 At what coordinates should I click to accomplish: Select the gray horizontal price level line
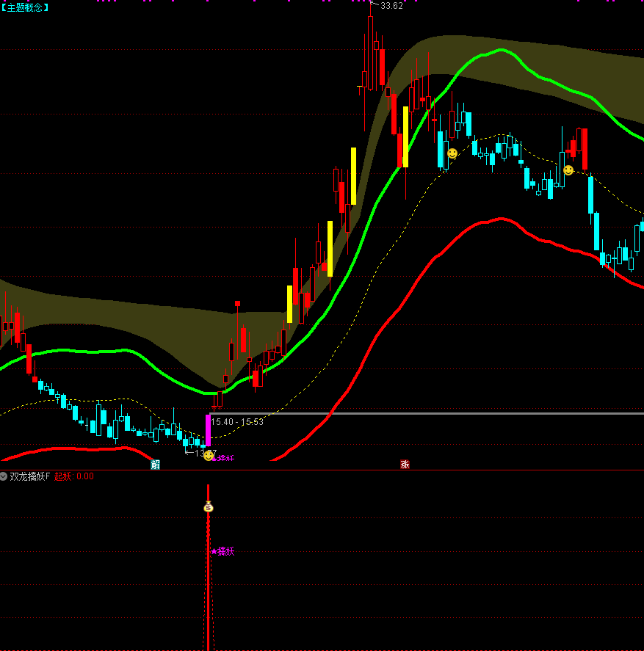441,413
